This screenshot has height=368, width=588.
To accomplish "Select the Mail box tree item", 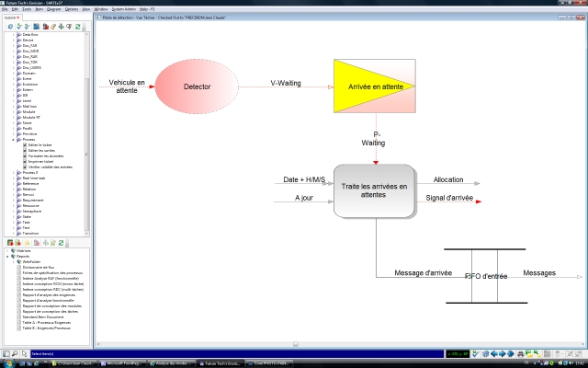I will [x=29, y=107].
